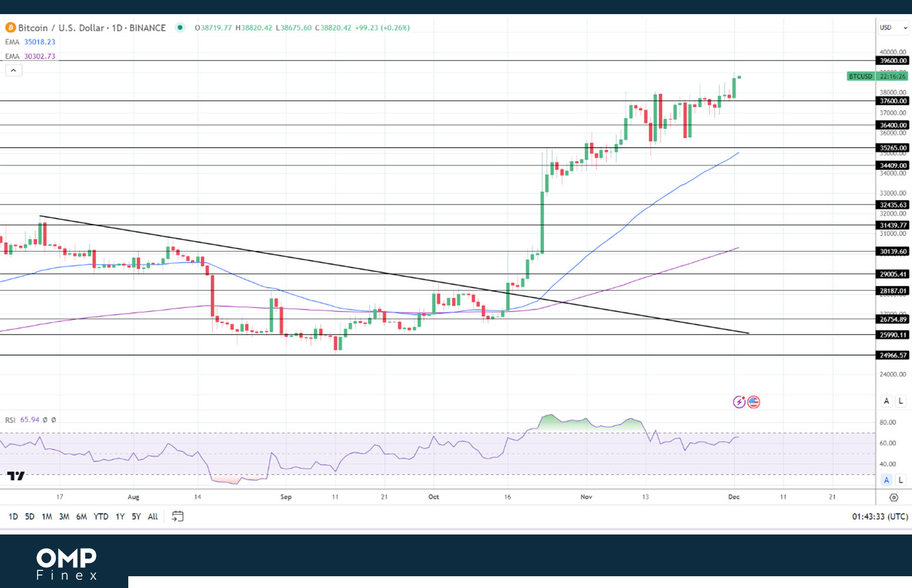Image resolution: width=912 pixels, height=588 pixels.
Task: Select the YTD time range
Action: (101, 516)
